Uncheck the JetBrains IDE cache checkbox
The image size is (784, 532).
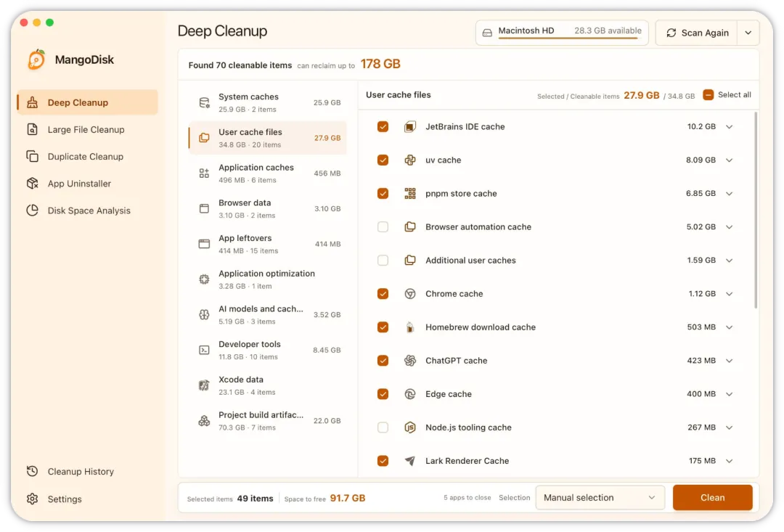pyautogui.click(x=383, y=127)
